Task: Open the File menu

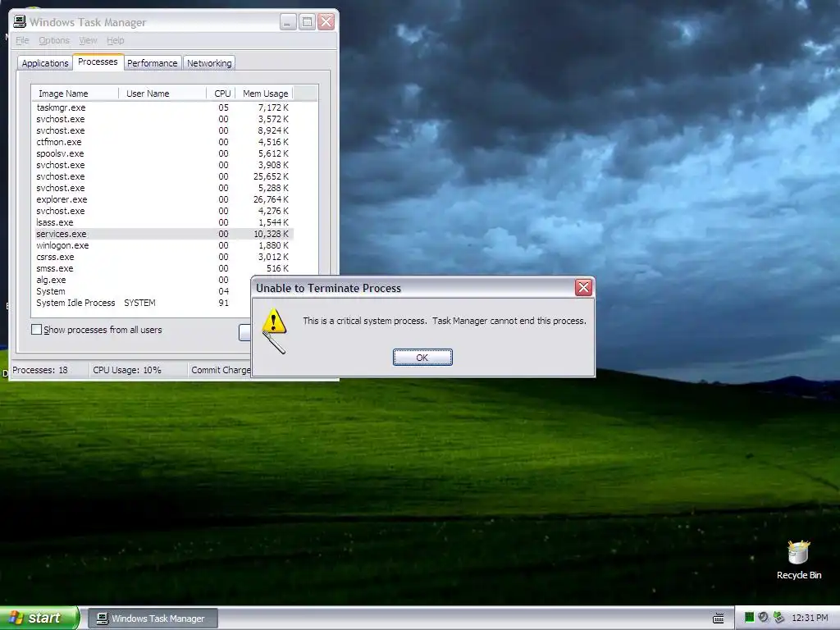Action: (22, 40)
